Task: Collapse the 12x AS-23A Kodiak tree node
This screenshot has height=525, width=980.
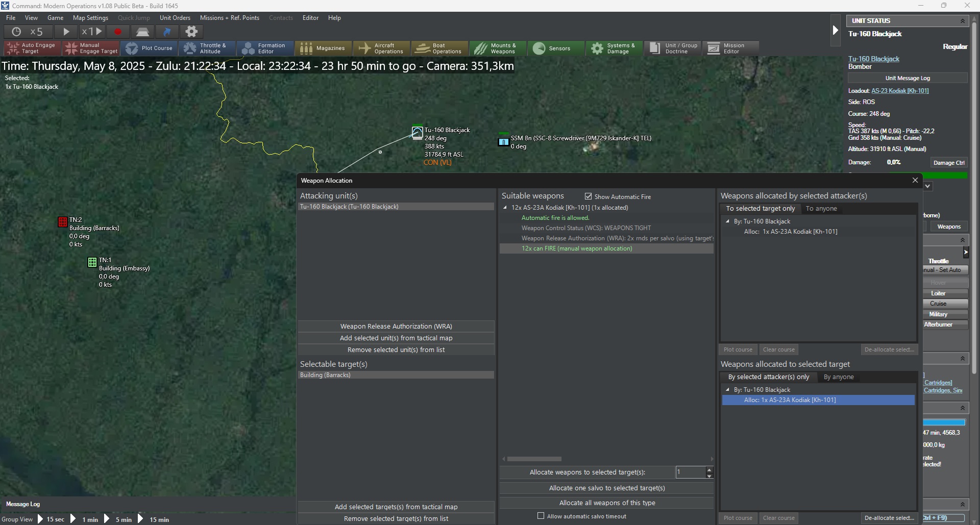Action: tap(505, 208)
